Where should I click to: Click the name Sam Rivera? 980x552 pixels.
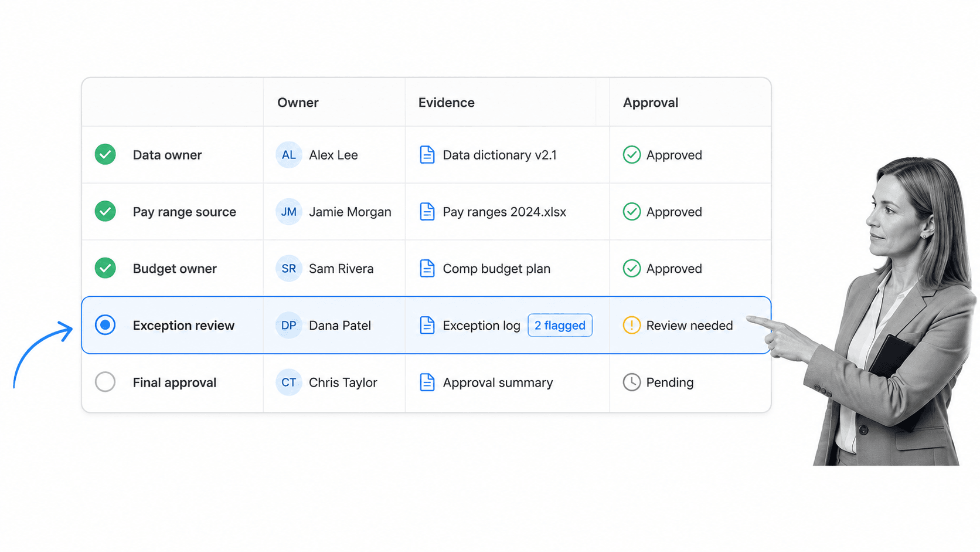[341, 269]
